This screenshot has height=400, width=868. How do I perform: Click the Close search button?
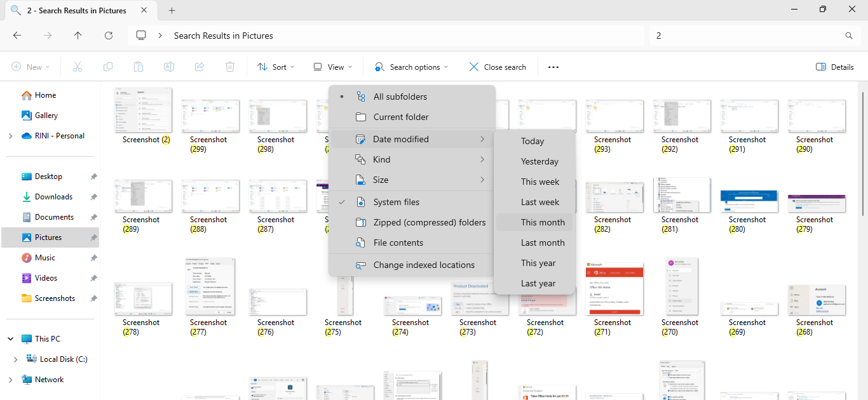click(x=498, y=67)
